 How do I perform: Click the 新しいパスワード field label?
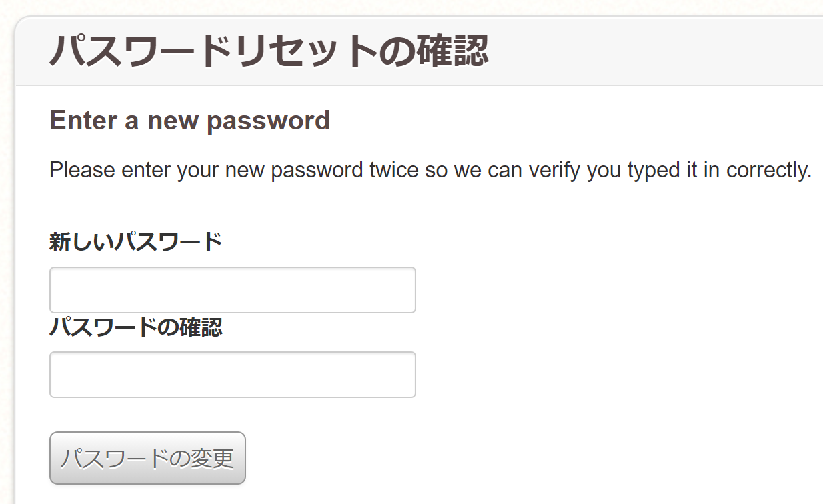(135, 242)
